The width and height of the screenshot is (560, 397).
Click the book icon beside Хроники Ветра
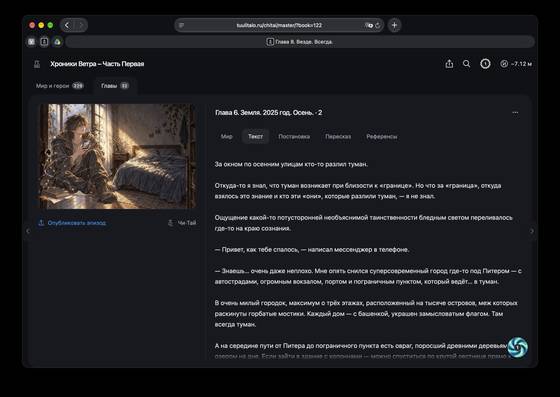point(37,64)
